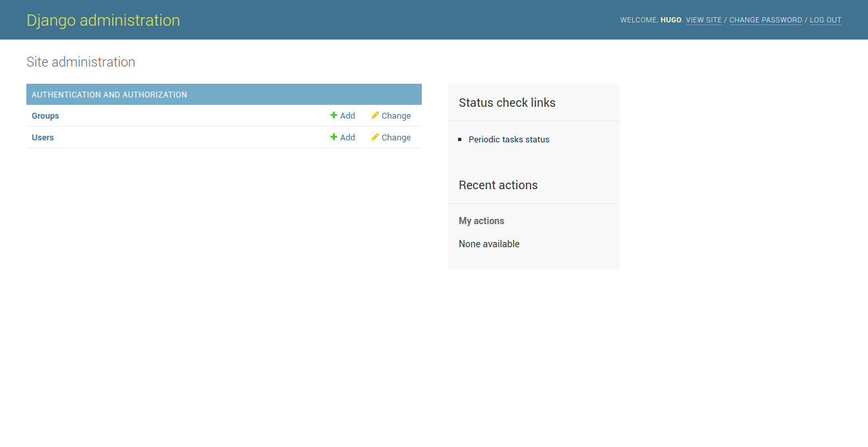Screen dimensions: 868x447
Task: Return home via Django administration header
Action: click(x=103, y=20)
